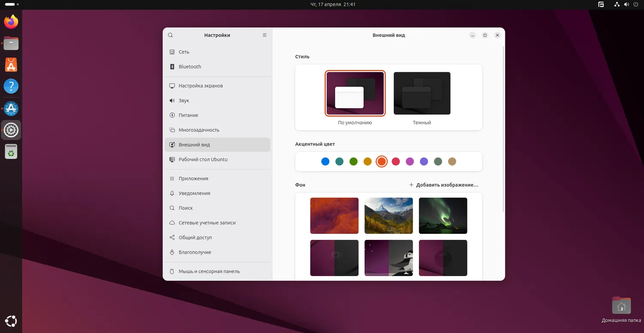
Task: Open the Files app in dock
Action: (11, 43)
